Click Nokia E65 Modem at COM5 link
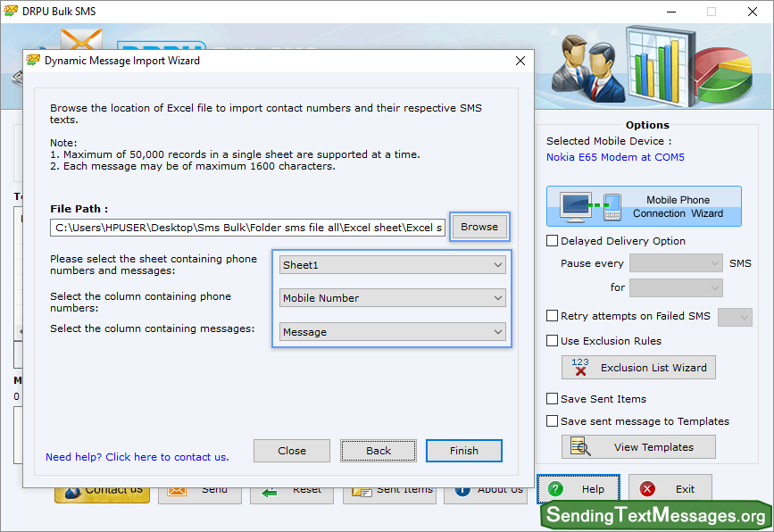This screenshot has height=532, width=774. (x=615, y=157)
